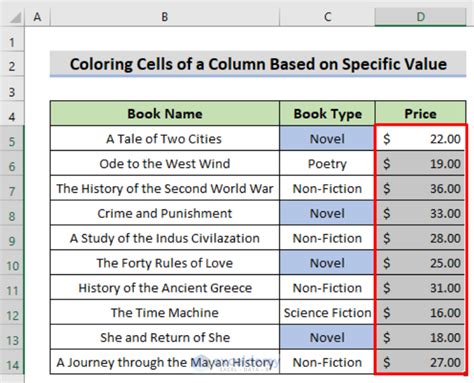Select cell A Tale of Two Cities

tap(165, 138)
